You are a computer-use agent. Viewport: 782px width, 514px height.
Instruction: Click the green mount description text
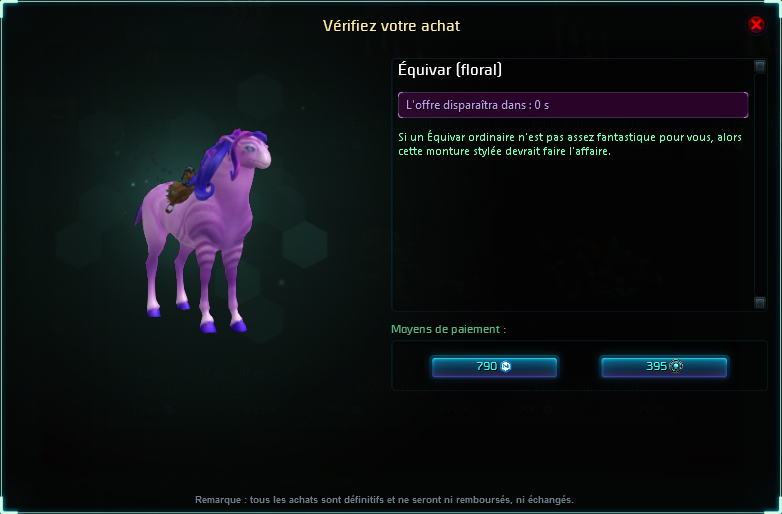pos(570,144)
